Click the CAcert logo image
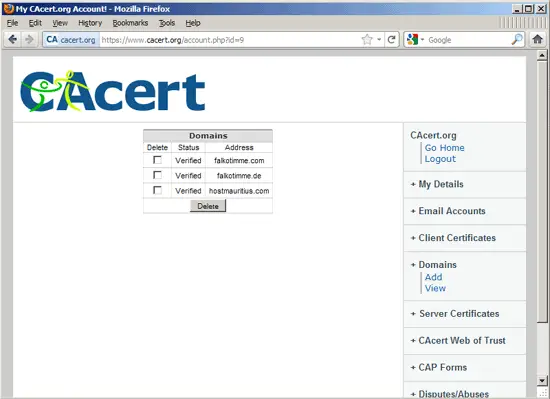The width and height of the screenshot is (550, 399). coord(113,91)
